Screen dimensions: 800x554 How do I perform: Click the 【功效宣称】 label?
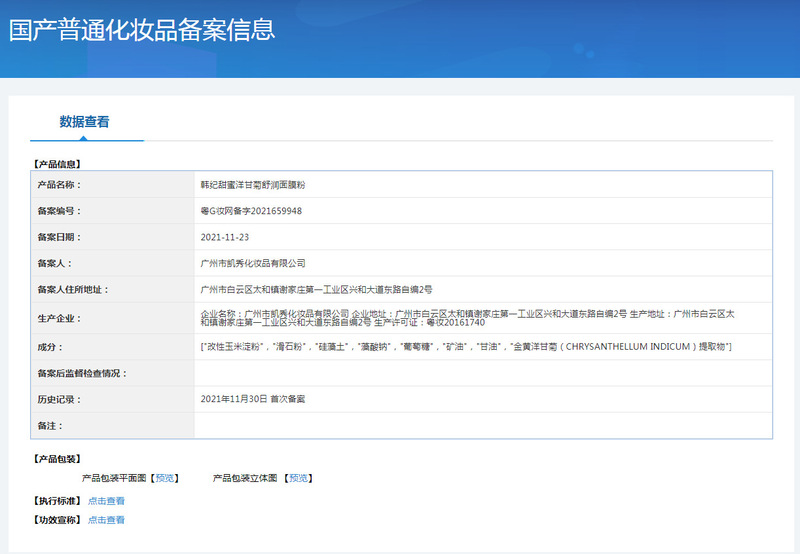(x=57, y=520)
